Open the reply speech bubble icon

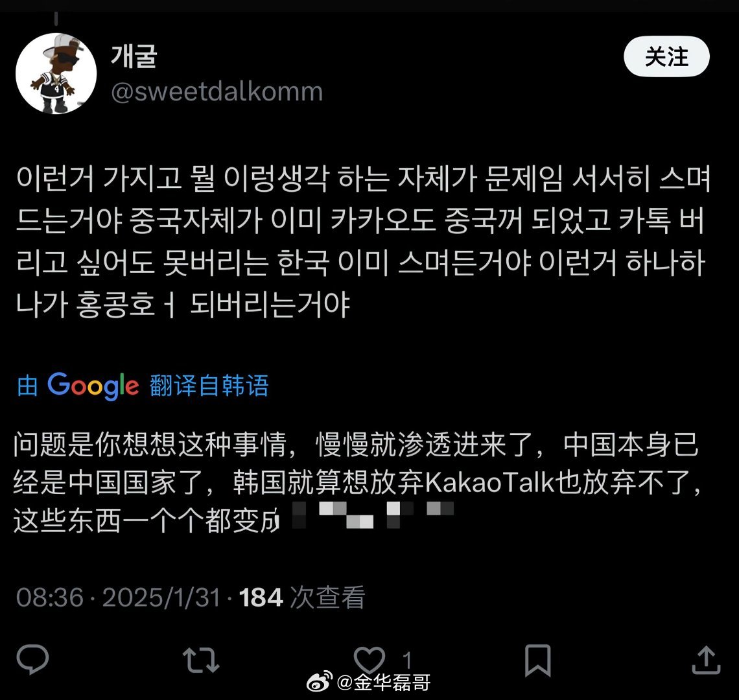pos(32,659)
